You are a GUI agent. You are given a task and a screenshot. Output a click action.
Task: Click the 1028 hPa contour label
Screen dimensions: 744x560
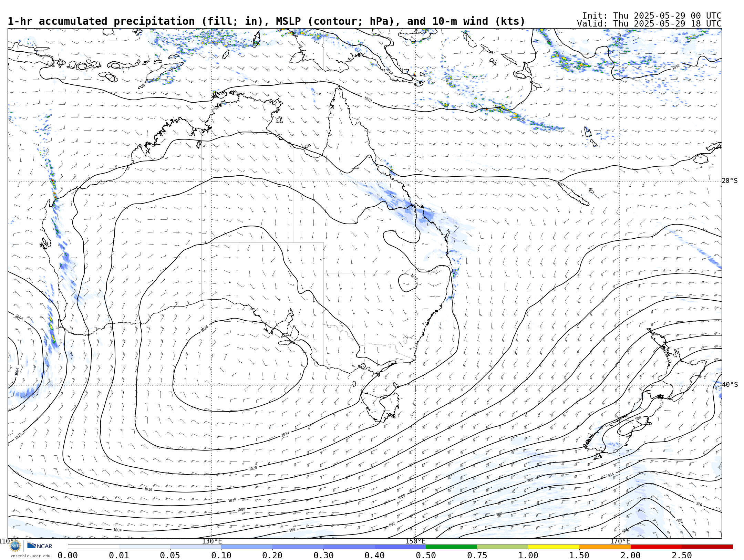tap(205, 329)
